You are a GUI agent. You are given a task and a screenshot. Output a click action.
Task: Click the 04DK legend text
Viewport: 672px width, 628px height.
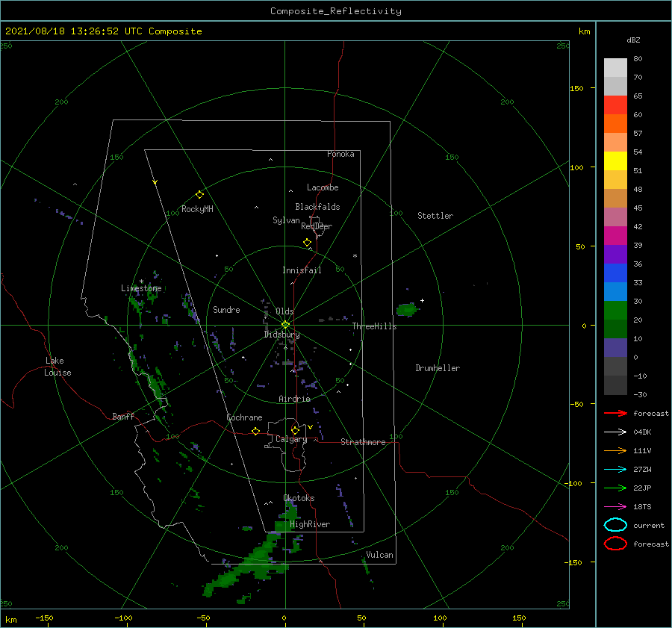(642, 432)
